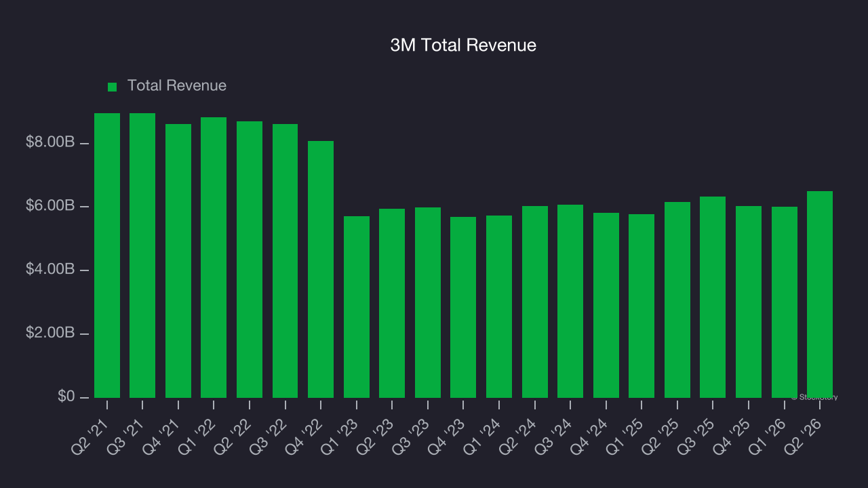Select the Q2 '25 revenue bar

[677, 300]
